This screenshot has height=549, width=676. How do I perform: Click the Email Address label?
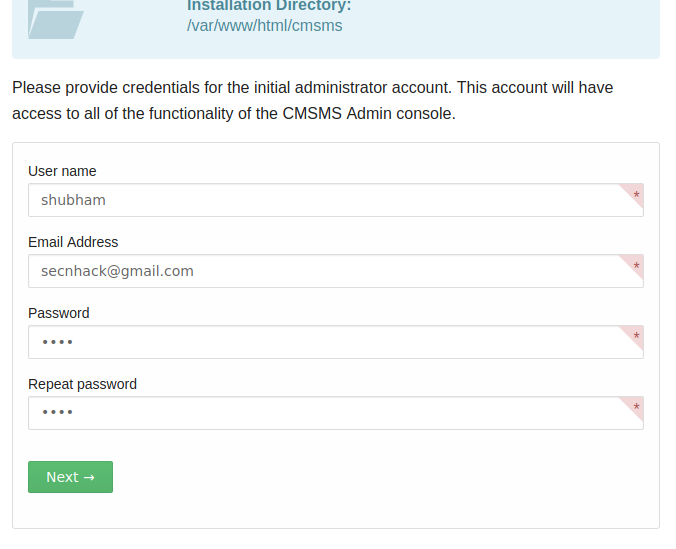(x=73, y=242)
